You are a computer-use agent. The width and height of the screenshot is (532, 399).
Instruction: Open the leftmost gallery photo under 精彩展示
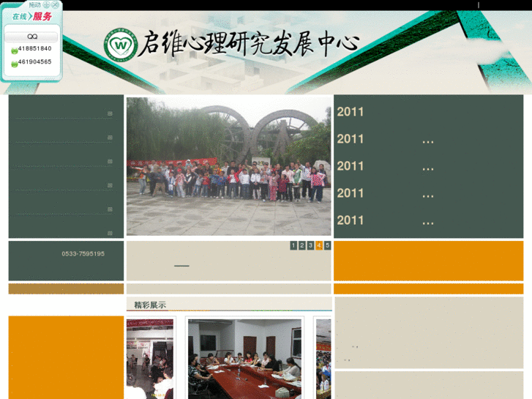[150, 359]
